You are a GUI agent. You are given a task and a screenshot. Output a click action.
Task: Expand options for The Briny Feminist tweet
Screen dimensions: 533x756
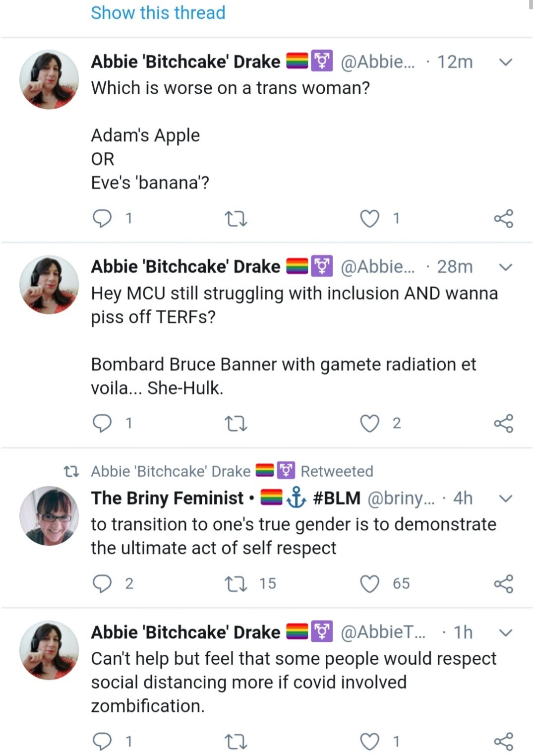click(505, 499)
